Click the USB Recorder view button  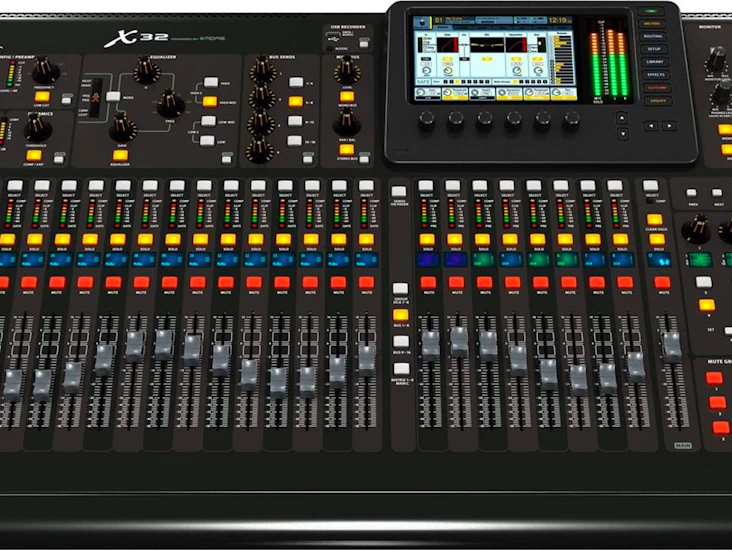(364, 44)
